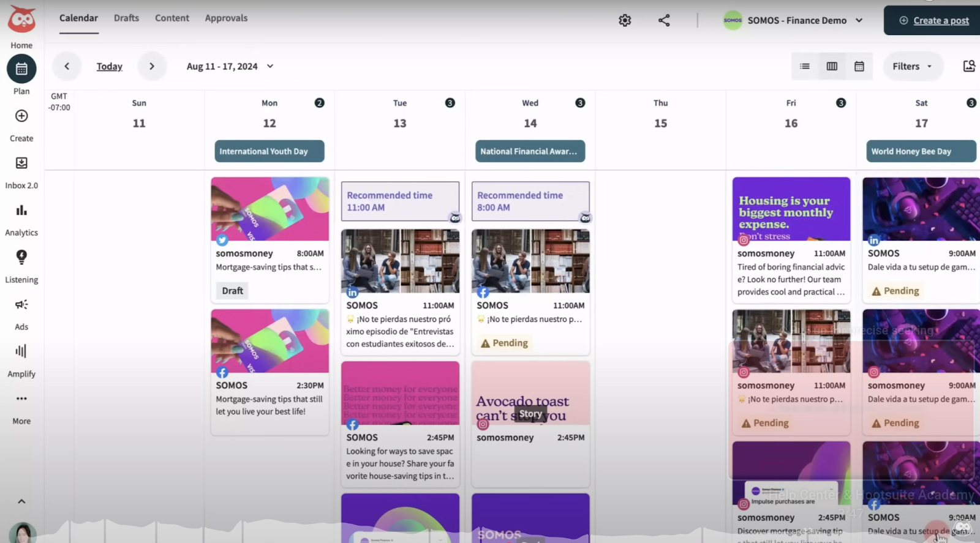The width and height of the screenshot is (980, 543).
Task: Open International Youth Day event
Action: click(269, 151)
